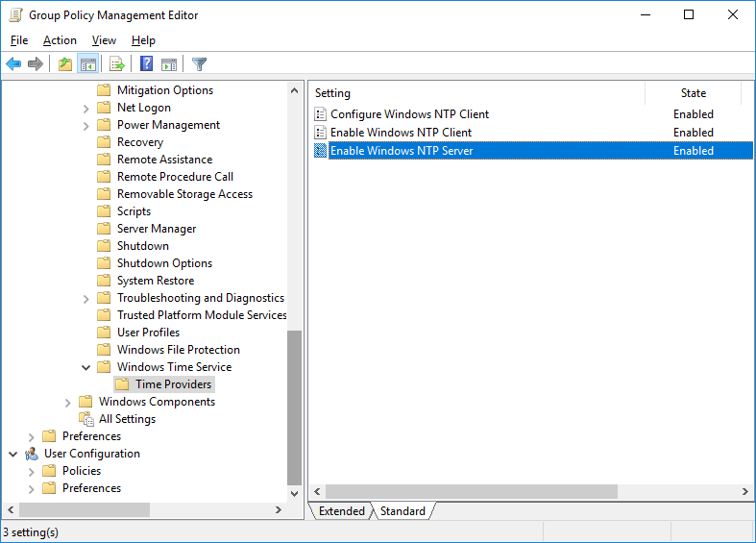Toggle the Show/Hide Console Tree icon
This screenshot has width=756, height=543.
pos(88,63)
